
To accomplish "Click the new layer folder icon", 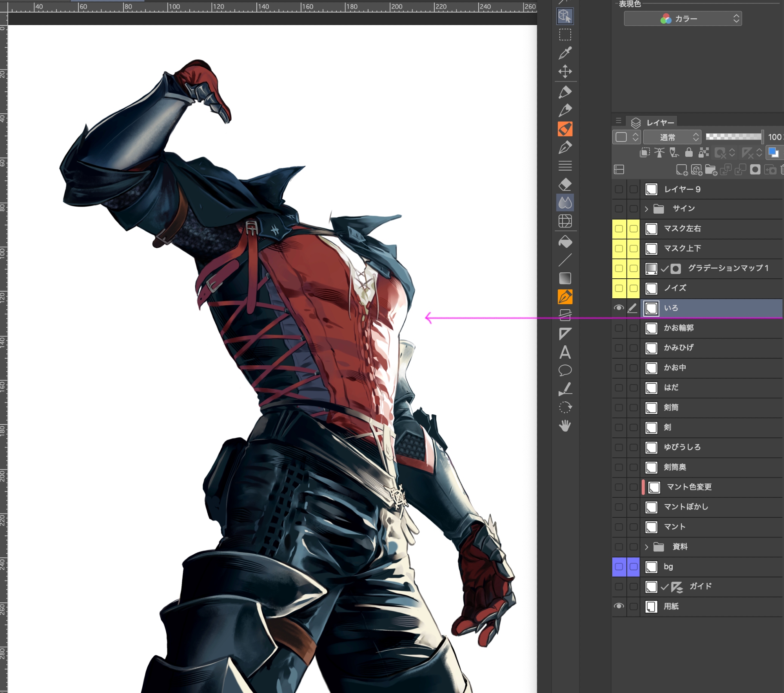I will tap(711, 170).
